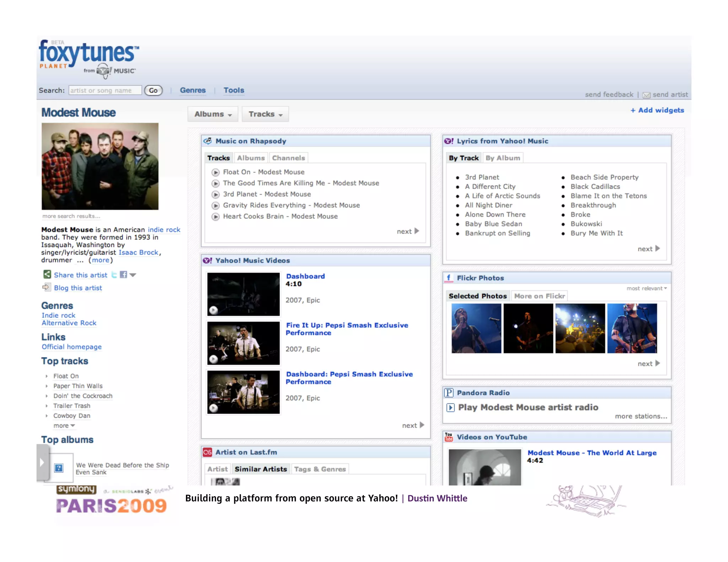Click the Go search button

click(153, 90)
